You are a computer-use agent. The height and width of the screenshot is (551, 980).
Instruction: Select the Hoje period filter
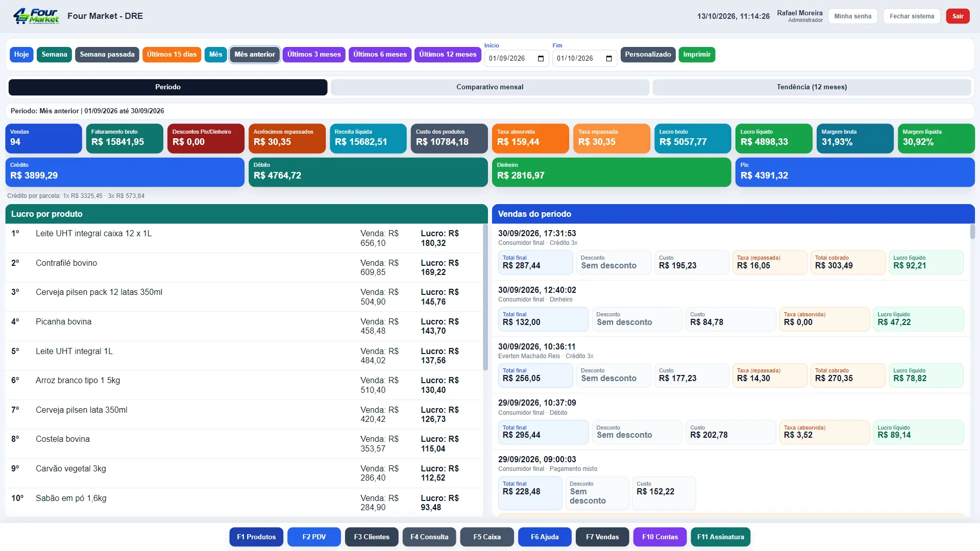(21, 55)
